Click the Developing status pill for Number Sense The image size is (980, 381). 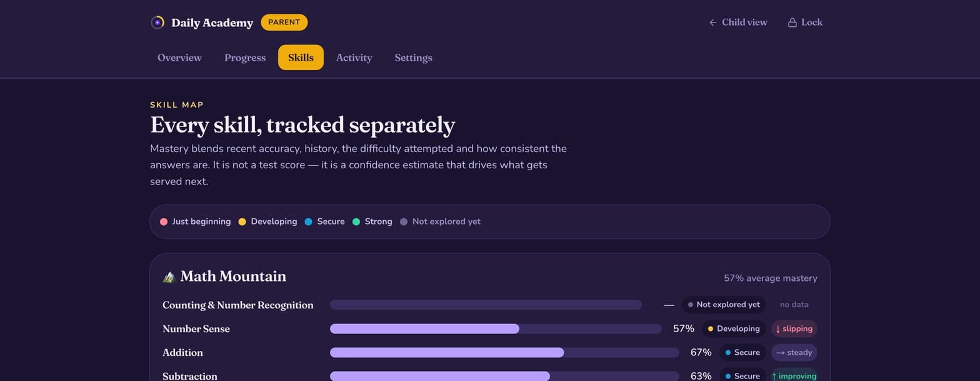[x=734, y=328]
